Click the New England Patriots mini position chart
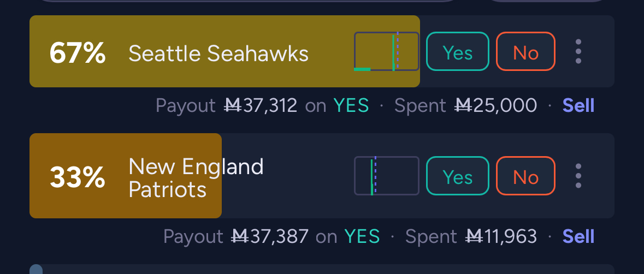Screen dimensions: 644x274 click(x=387, y=176)
